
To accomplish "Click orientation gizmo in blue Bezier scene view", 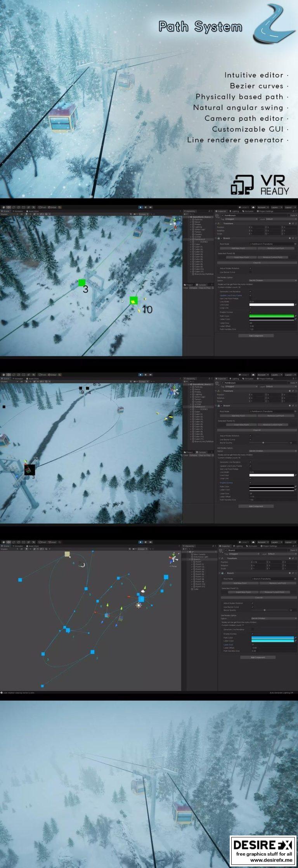I will click(x=173, y=559).
